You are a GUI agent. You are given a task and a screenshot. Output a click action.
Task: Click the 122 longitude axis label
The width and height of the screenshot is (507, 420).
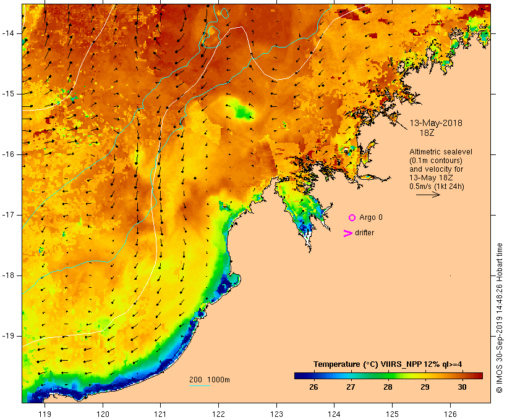coord(219,414)
